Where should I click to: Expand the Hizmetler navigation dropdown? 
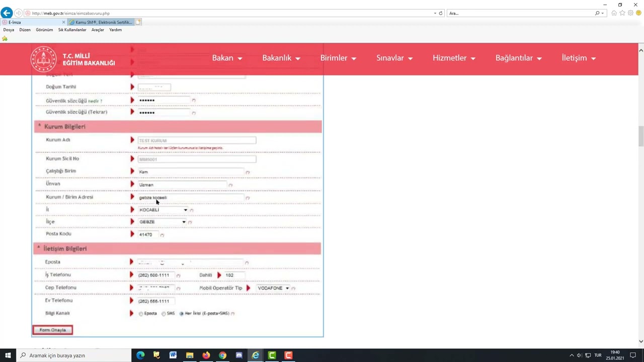tap(454, 58)
